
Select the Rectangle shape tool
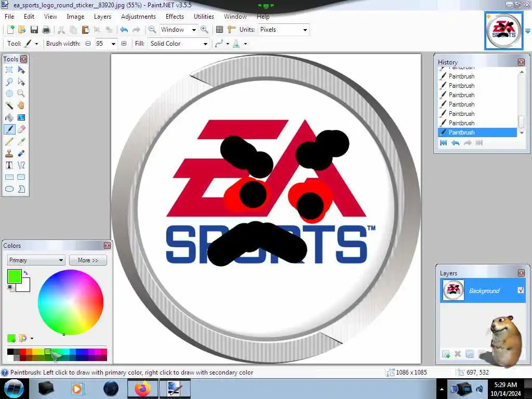pos(9,177)
